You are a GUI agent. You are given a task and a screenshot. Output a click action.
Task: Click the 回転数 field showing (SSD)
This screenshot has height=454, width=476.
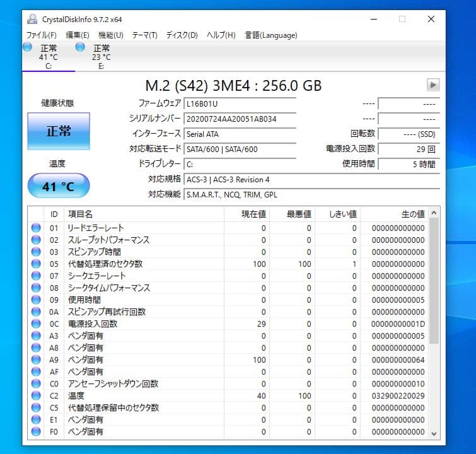(409, 134)
